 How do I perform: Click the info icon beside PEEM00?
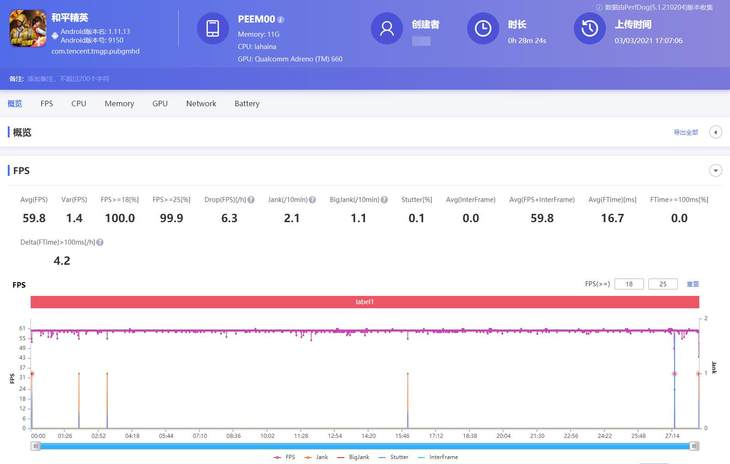point(281,19)
